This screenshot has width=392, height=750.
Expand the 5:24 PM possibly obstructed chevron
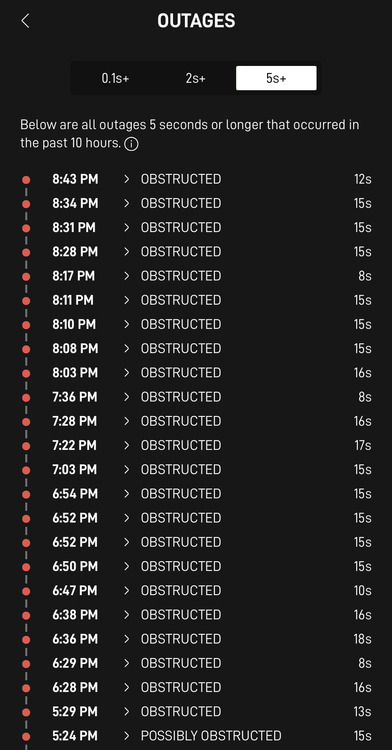[x=127, y=736]
